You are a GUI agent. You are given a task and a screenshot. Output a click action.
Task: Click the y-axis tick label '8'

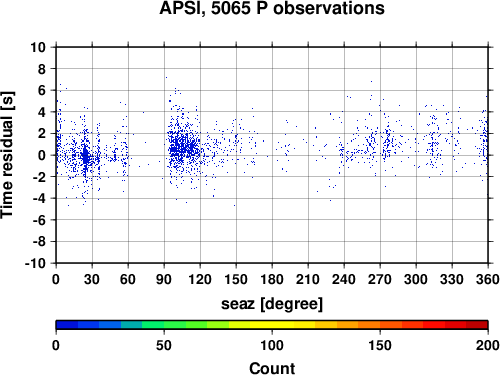41,69
